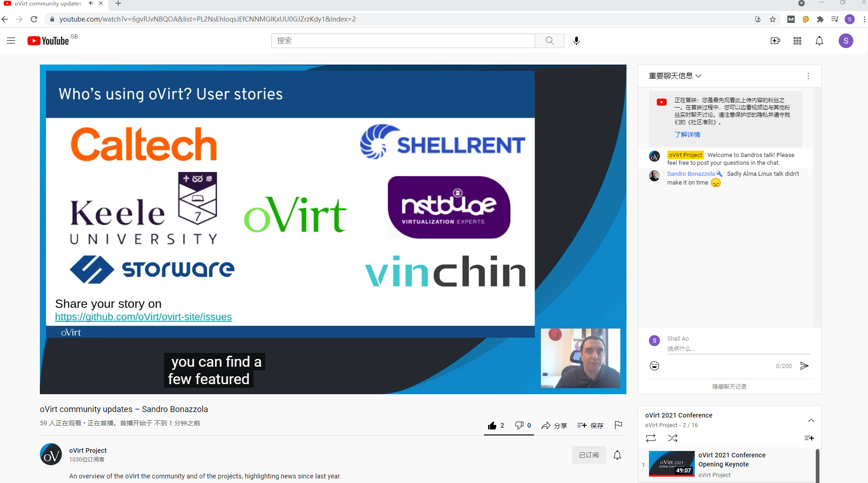Screen dimensions: 868x483
Task: Open the browser reading list icon
Action: click(835, 19)
